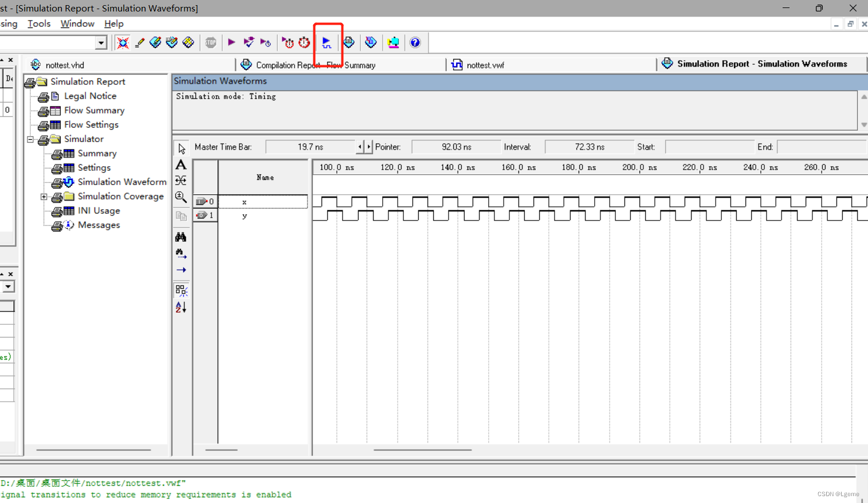Screen dimensions: 868x503
Task: Open the Programmer toolbar icon
Action: coord(393,42)
